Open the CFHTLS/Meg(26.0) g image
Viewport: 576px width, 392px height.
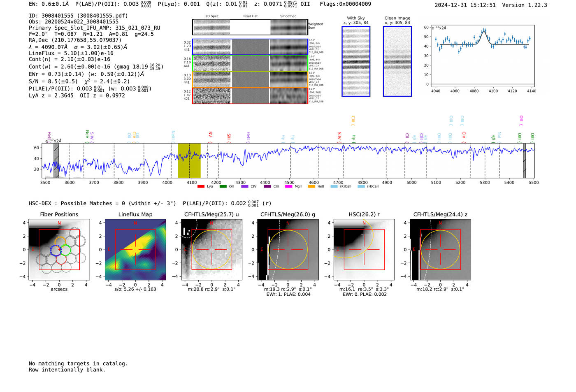click(x=288, y=250)
